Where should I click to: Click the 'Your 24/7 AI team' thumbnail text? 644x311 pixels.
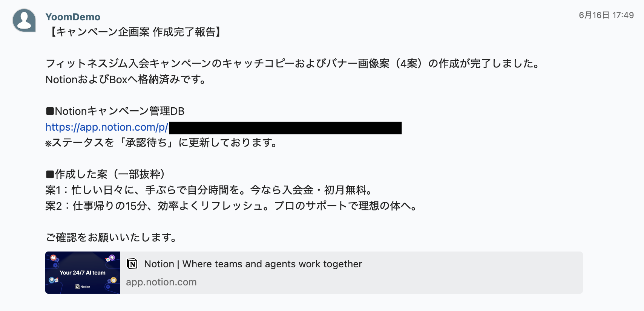tap(83, 273)
